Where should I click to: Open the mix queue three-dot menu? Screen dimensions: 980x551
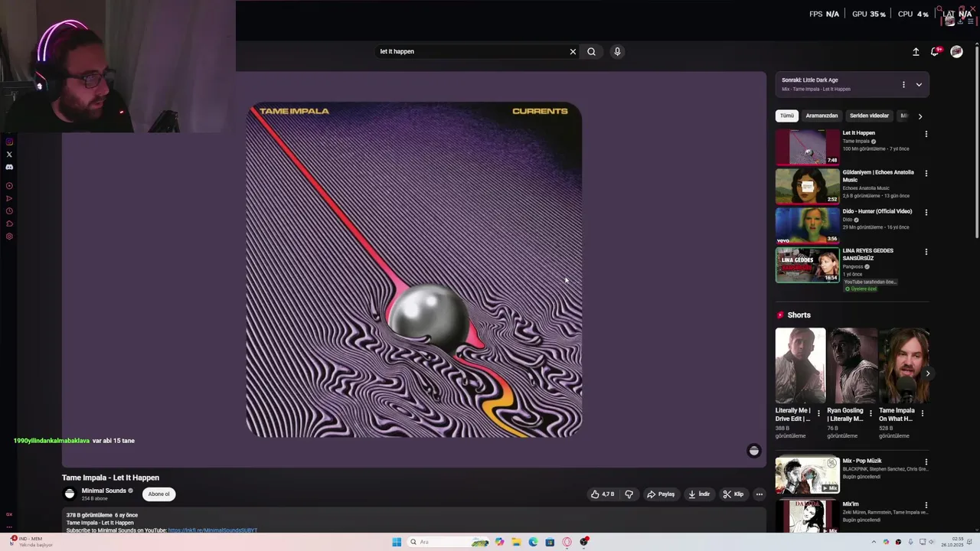pos(903,84)
